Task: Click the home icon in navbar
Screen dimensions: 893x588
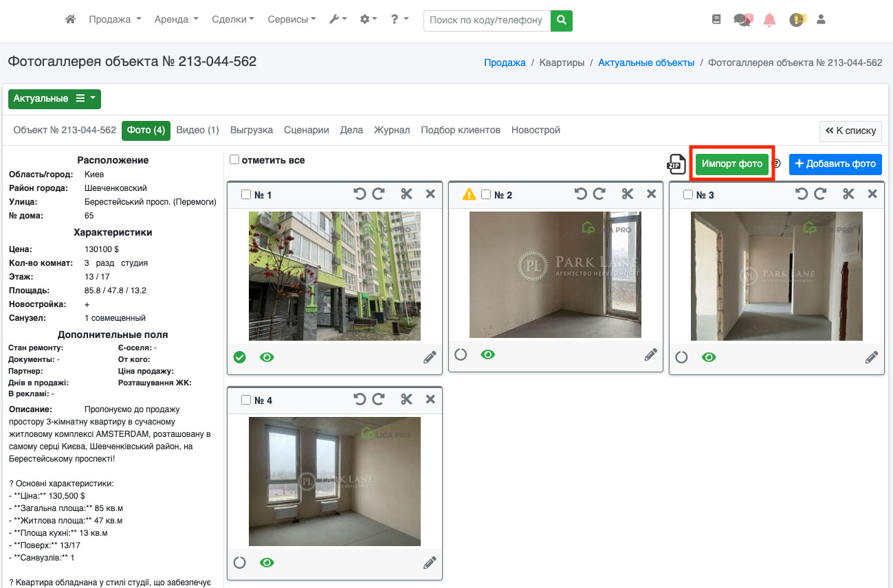Action: pos(70,20)
